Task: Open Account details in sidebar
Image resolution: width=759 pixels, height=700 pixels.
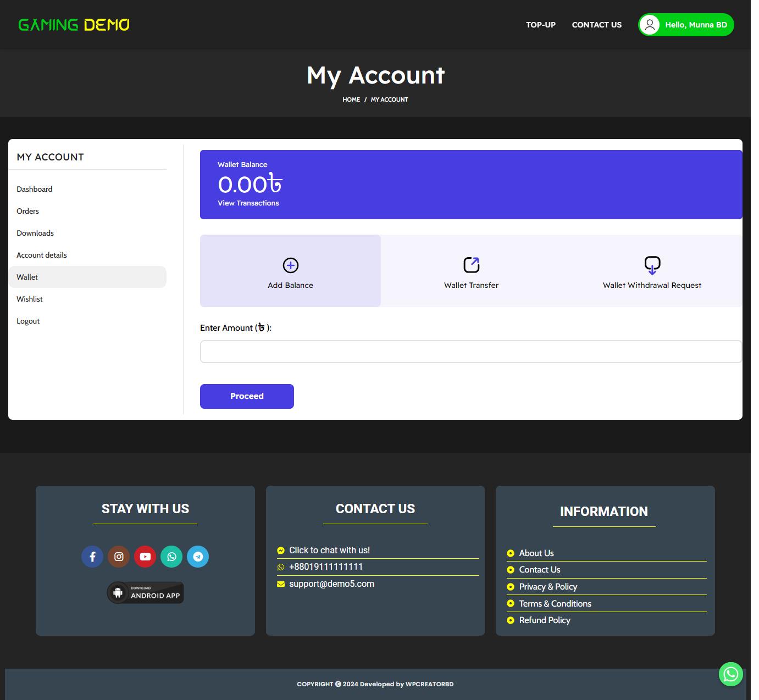Action: 42,255
